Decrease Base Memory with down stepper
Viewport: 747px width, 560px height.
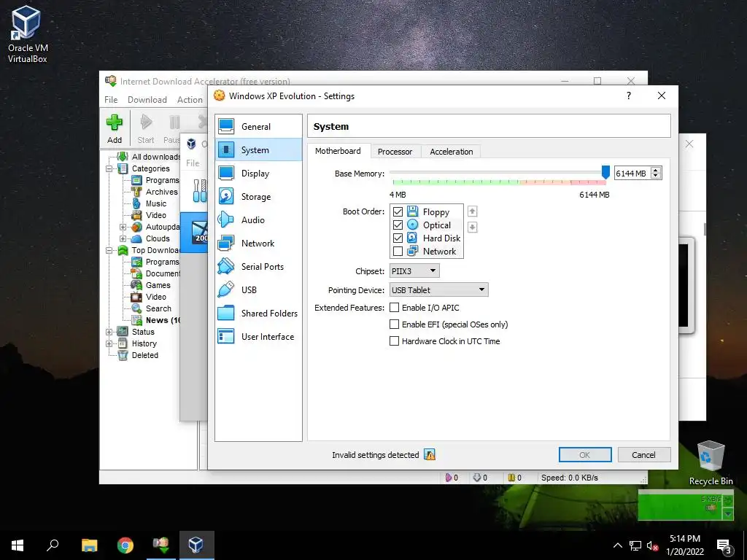[656, 176]
